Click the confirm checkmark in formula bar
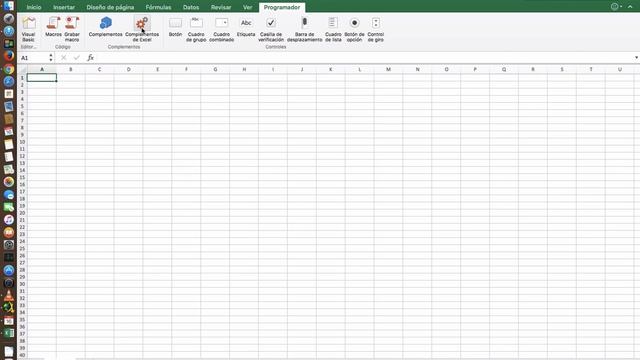640x360 pixels. (76, 58)
